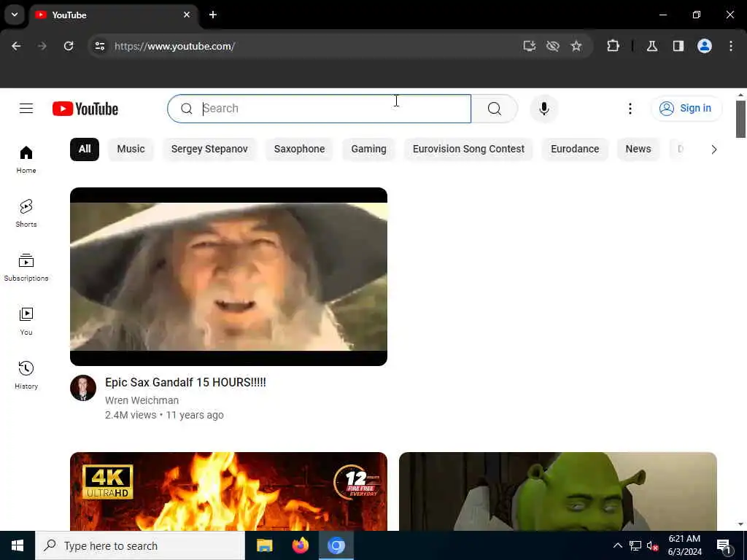Open the notification center icon
This screenshot has height=560, width=747.
click(x=724, y=545)
